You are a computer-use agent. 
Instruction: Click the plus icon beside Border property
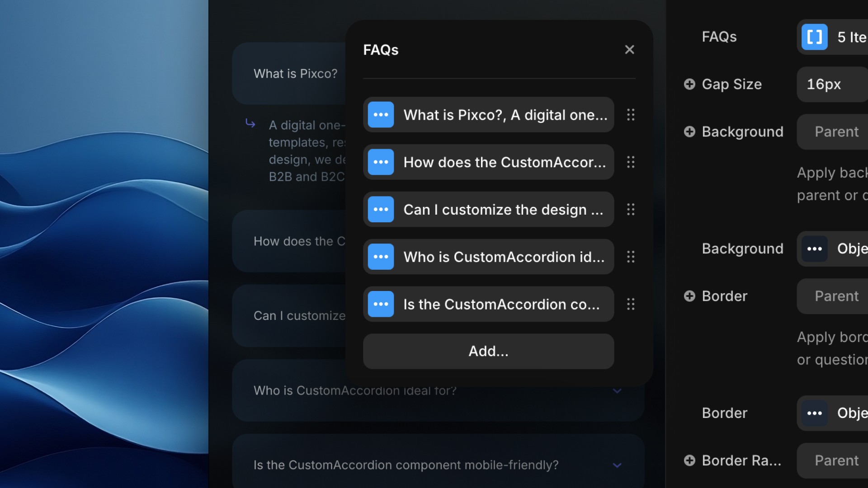[689, 296]
